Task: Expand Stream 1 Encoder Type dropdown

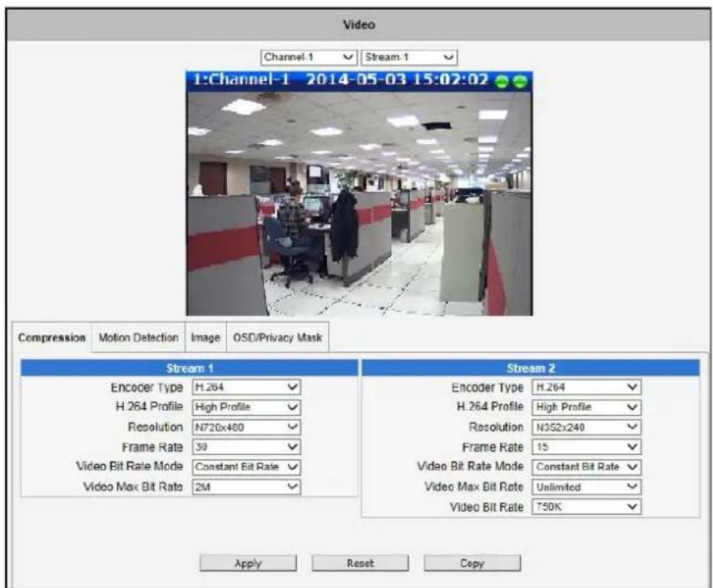Action: (x=246, y=388)
